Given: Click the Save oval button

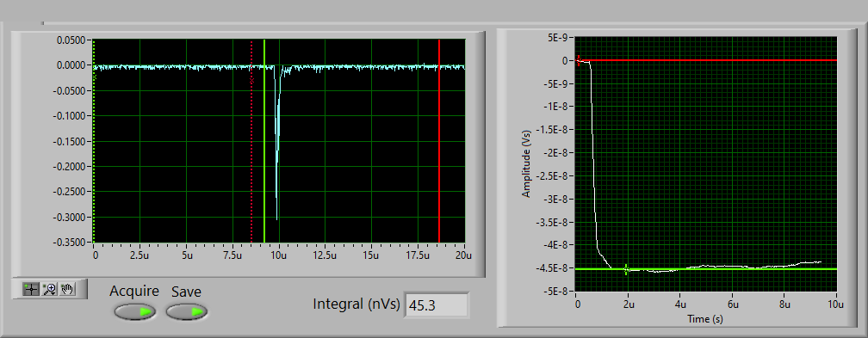Looking at the screenshot, I should point(187,312).
